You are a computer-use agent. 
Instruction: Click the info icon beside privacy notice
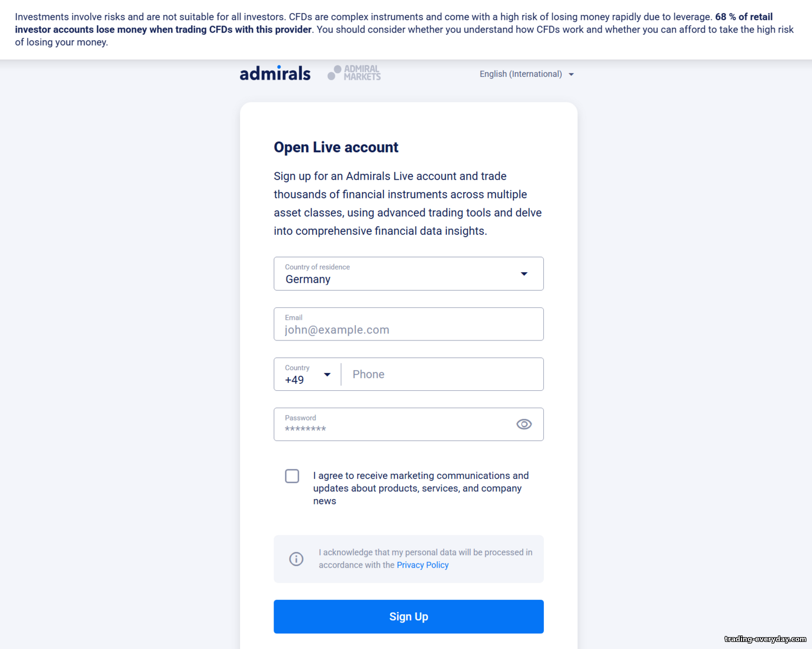pyautogui.click(x=296, y=559)
